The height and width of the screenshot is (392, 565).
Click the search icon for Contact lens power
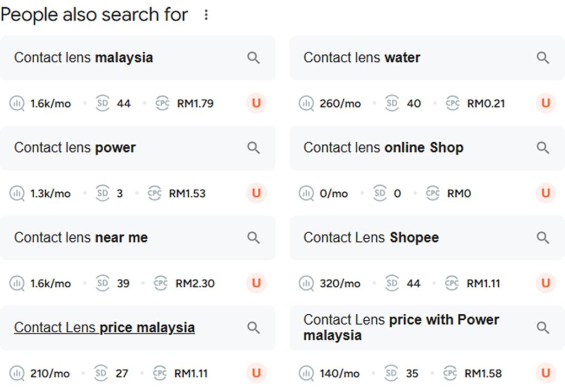(253, 148)
